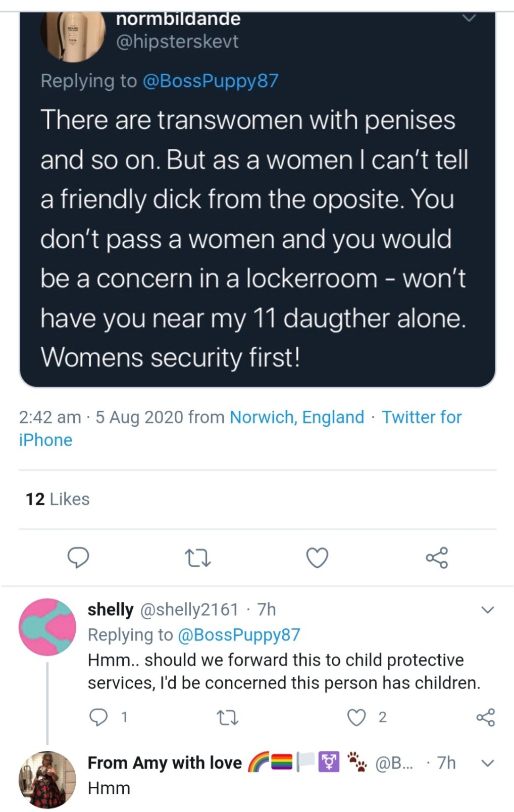
Task: Share shelly's reply tweet
Action: coord(485,717)
